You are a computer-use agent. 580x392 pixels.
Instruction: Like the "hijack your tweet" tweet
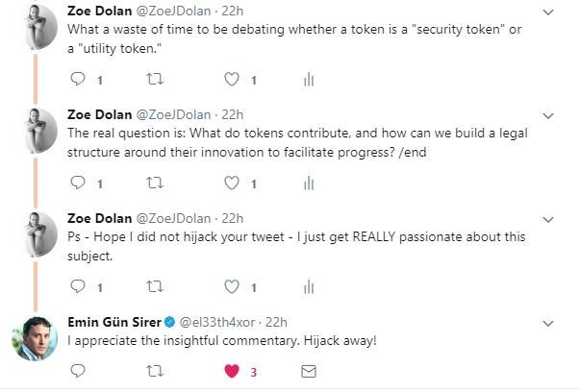tap(231, 286)
